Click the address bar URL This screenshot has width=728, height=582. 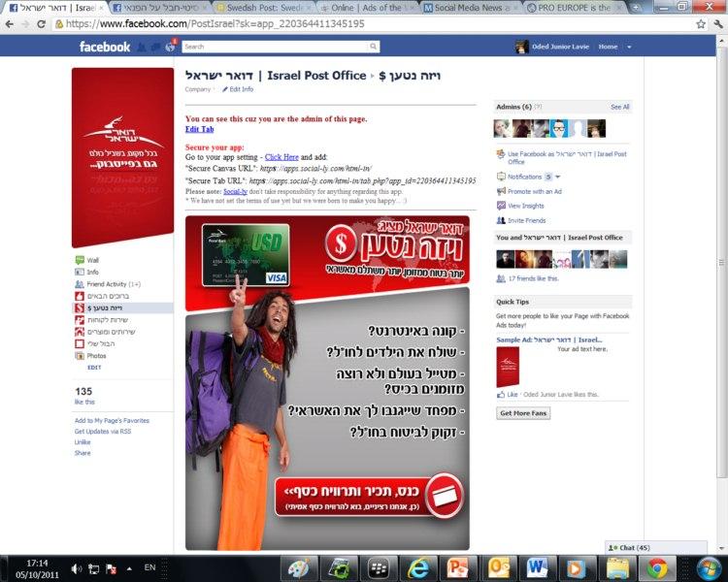point(215,23)
